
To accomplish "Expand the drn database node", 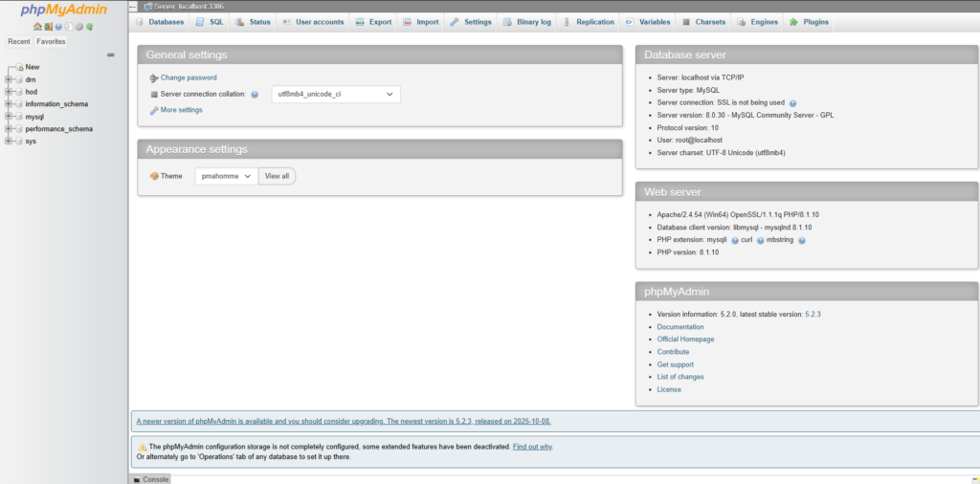I will point(8,79).
